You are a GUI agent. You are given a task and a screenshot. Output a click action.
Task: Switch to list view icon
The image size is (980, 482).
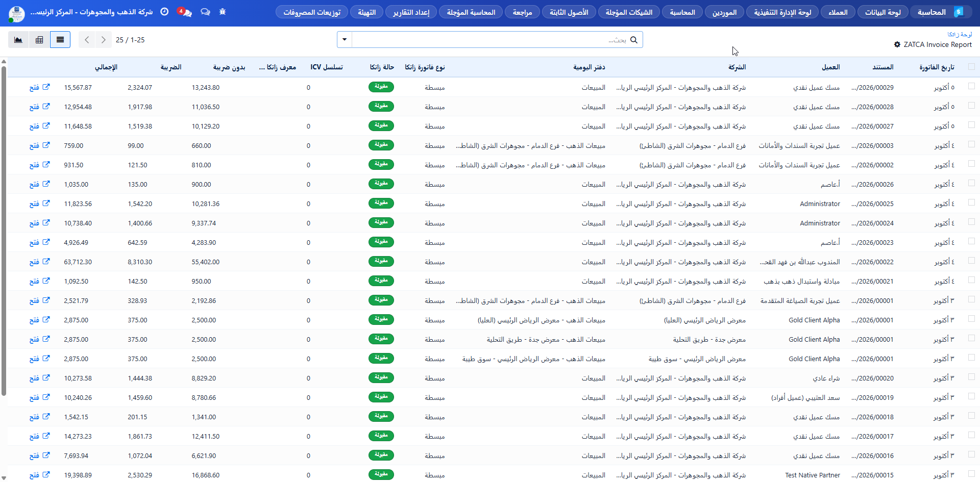click(x=60, y=40)
